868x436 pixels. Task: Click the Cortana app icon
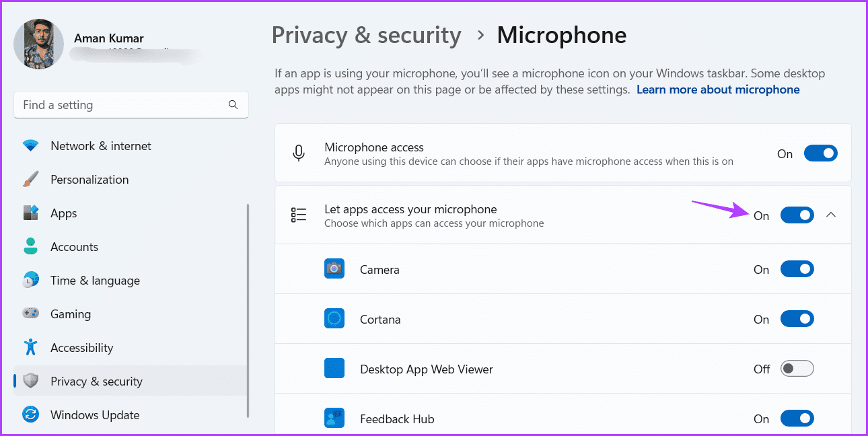pos(334,318)
